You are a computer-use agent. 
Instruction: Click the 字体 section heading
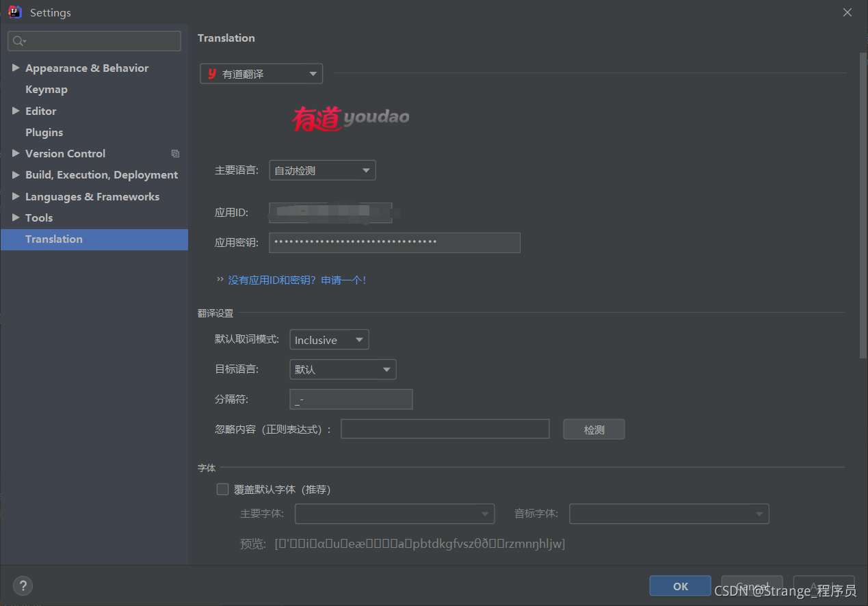click(207, 468)
